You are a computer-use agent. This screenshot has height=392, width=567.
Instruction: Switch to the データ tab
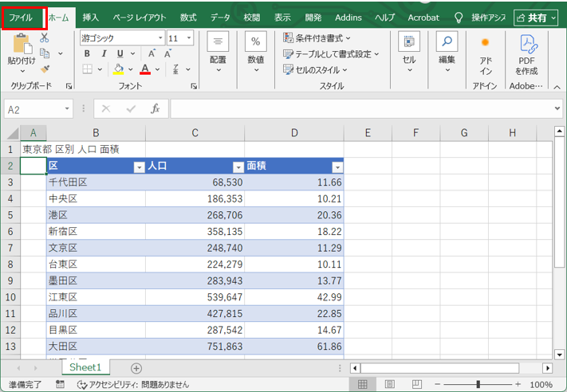[220, 18]
